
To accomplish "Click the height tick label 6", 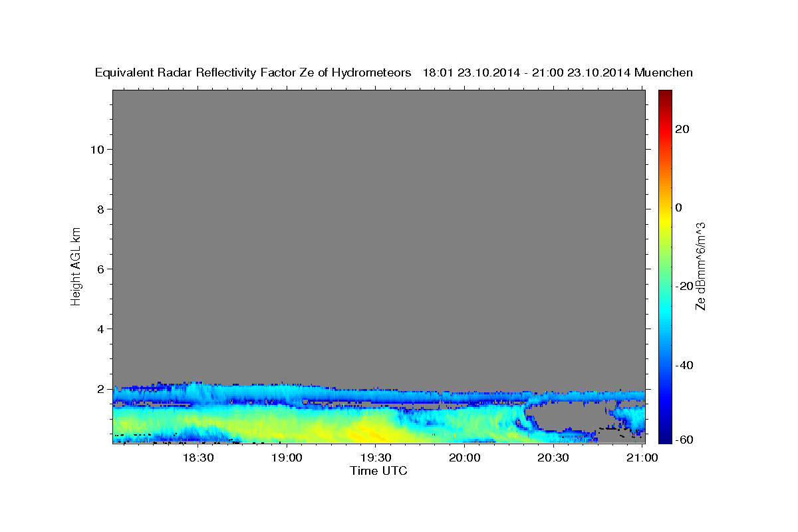I will point(100,269).
